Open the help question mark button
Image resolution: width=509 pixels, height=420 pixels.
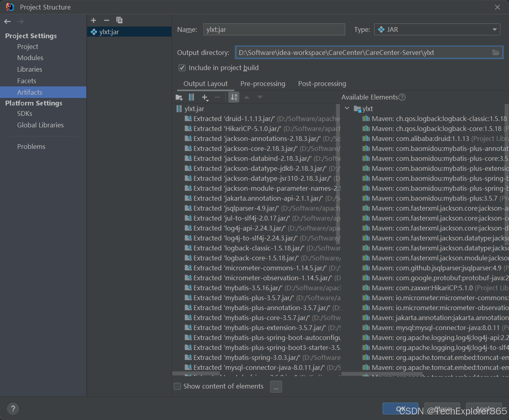13,408
